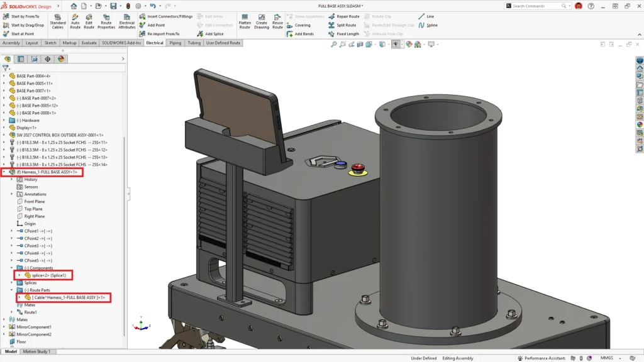Switch to the Assembly tab
The height and width of the screenshot is (362, 644).
pyautogui.click(x=11, y=43)
